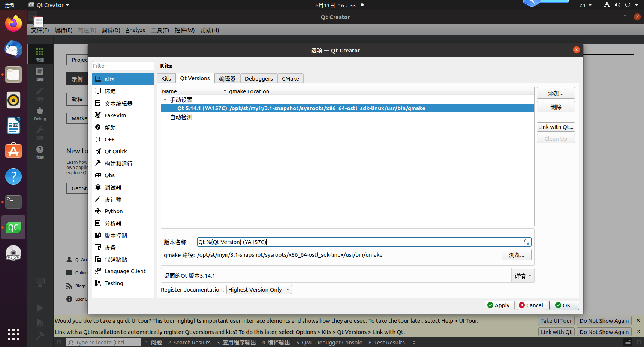Open the Analyze menu
The width and height of the screenshot is (644, 347).
pos(135,30)
